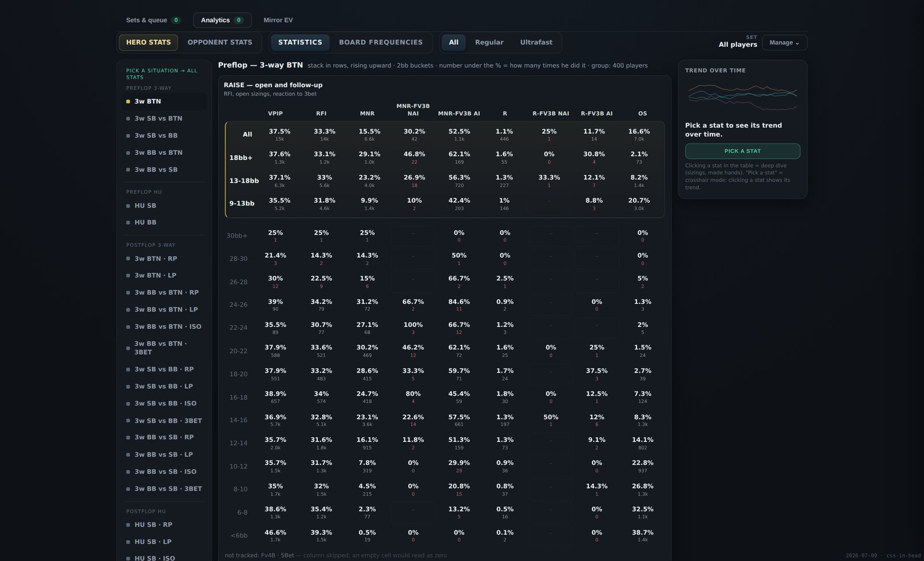This screenshot has width=924, height=561.
Task: Select the All speed filter
Action: (x=454, y=42)
